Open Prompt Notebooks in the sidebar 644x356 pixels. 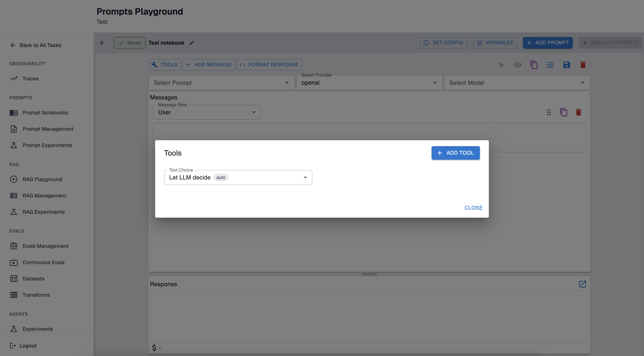click(45, 113)
